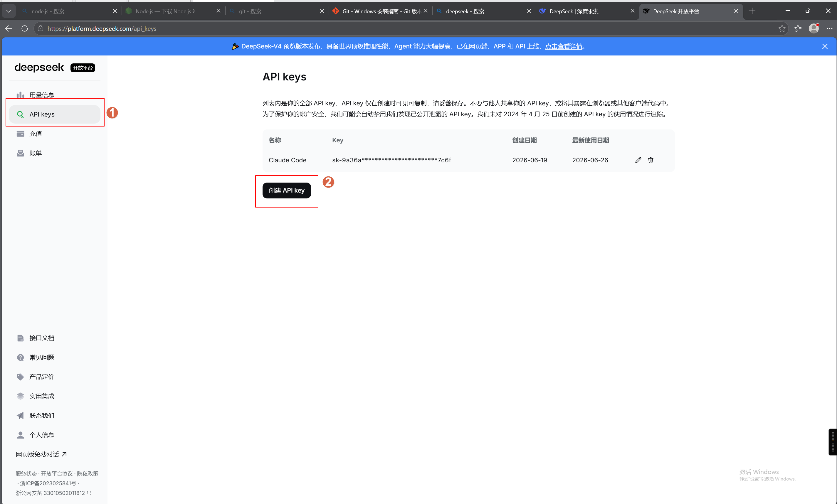Click the 联系我们 paper plane icon
Image resolution: width=837 pixels, height=504 pixels.
pyautogui.click(x=20, y=415)
